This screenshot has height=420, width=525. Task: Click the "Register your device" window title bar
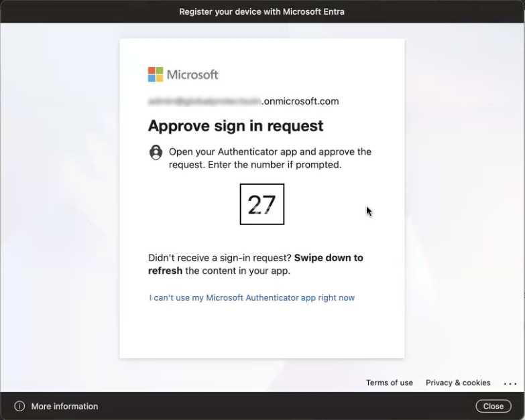click(x=262, y=11)
